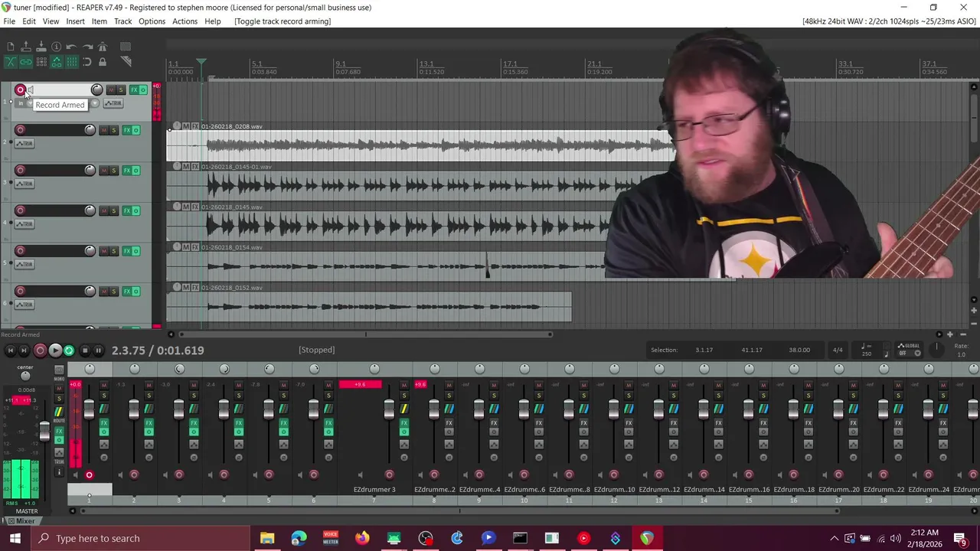Toggle the item grouping link icon
980x551 pixels.
coord(26,62)
